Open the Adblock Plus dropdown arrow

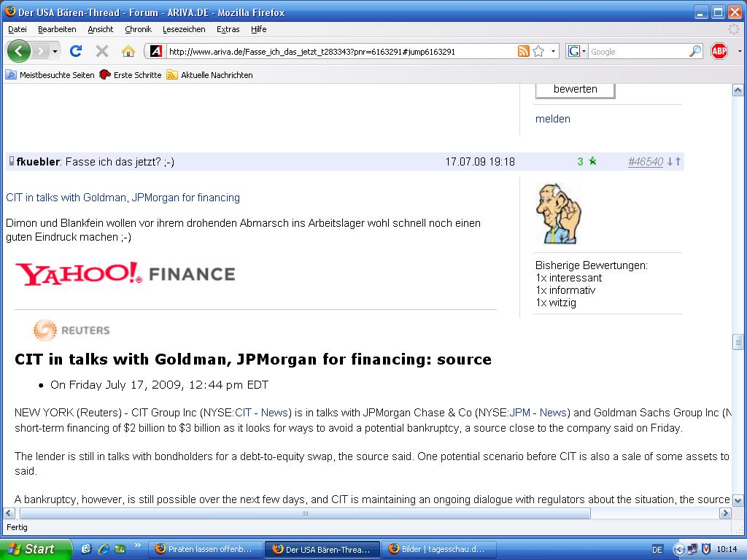pos(740,51)
